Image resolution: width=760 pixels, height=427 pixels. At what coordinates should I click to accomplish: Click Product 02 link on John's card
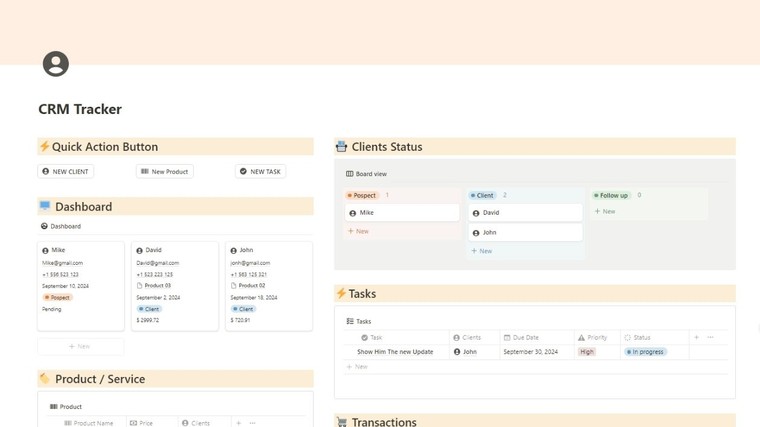(248, 285)
